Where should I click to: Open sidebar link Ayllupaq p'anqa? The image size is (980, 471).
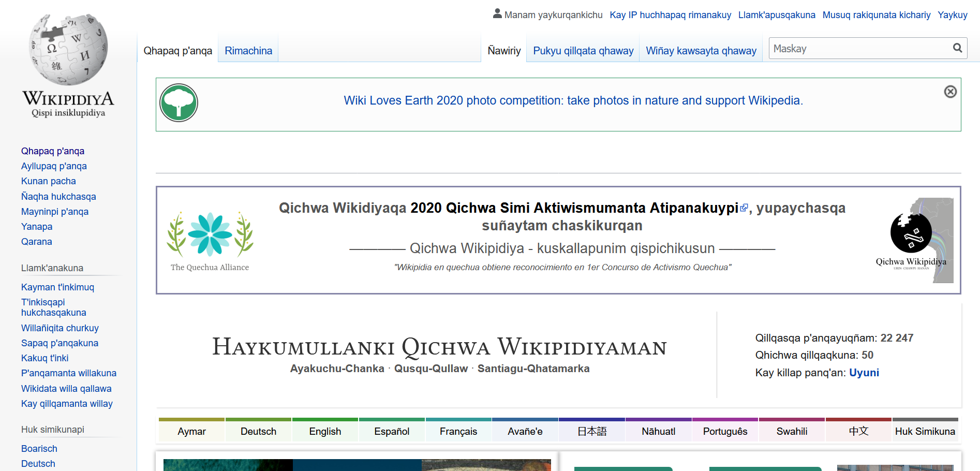click(54, 166)
